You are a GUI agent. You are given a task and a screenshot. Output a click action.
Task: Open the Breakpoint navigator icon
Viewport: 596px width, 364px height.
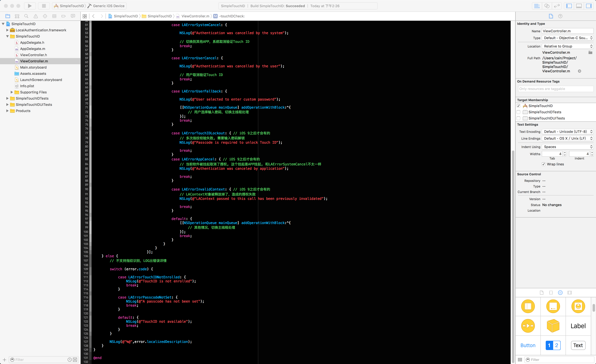click(x=64, y=16)
